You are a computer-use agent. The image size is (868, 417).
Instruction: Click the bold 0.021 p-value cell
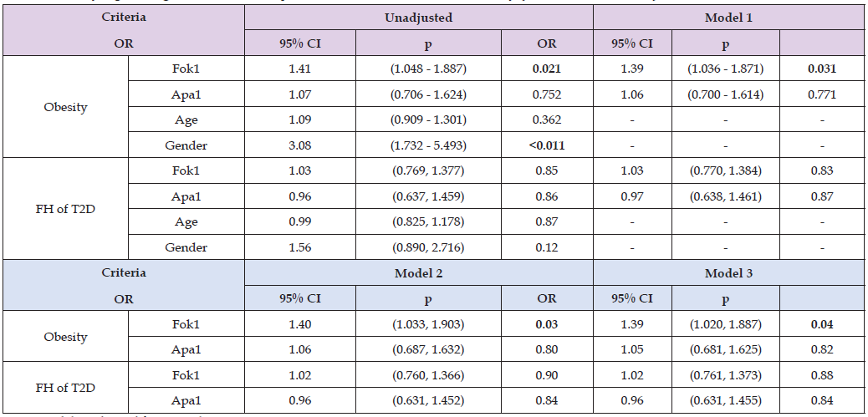[548, 69]
